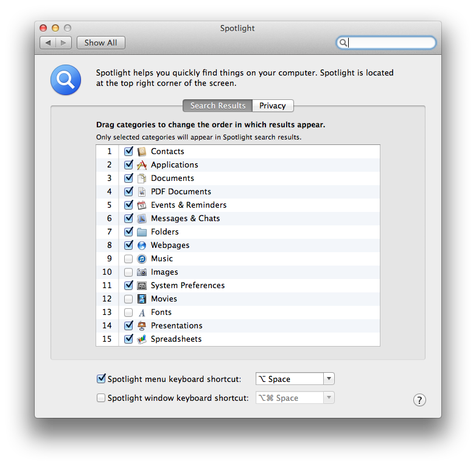Select the Messages & Chats row label

click(185, 219)
